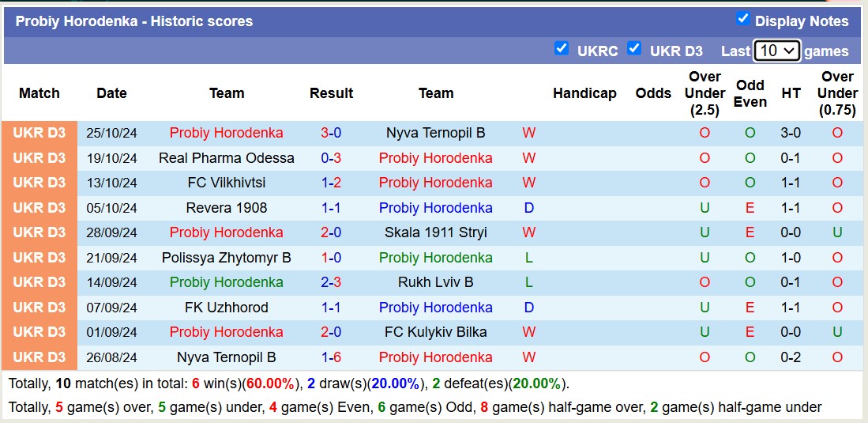The image size is (868, 423).
Task: Click the Handicap column header
Action: pos(584,93)
